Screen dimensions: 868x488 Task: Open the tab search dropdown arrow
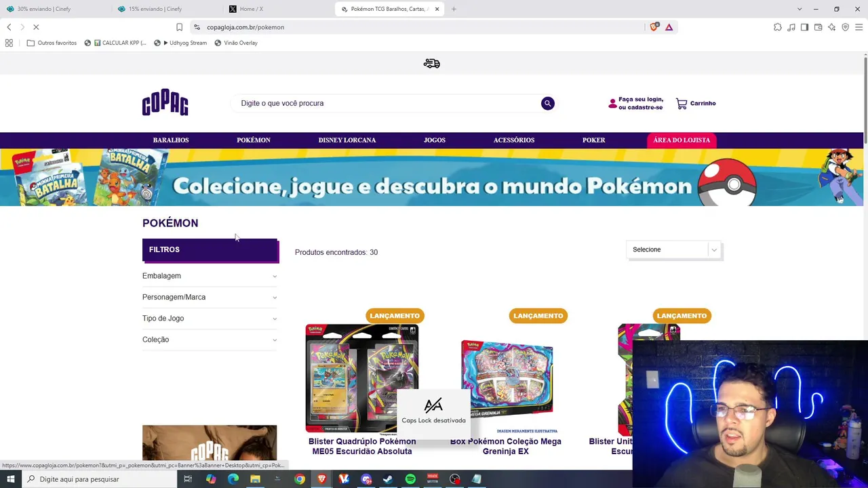[x=800, y=9]
